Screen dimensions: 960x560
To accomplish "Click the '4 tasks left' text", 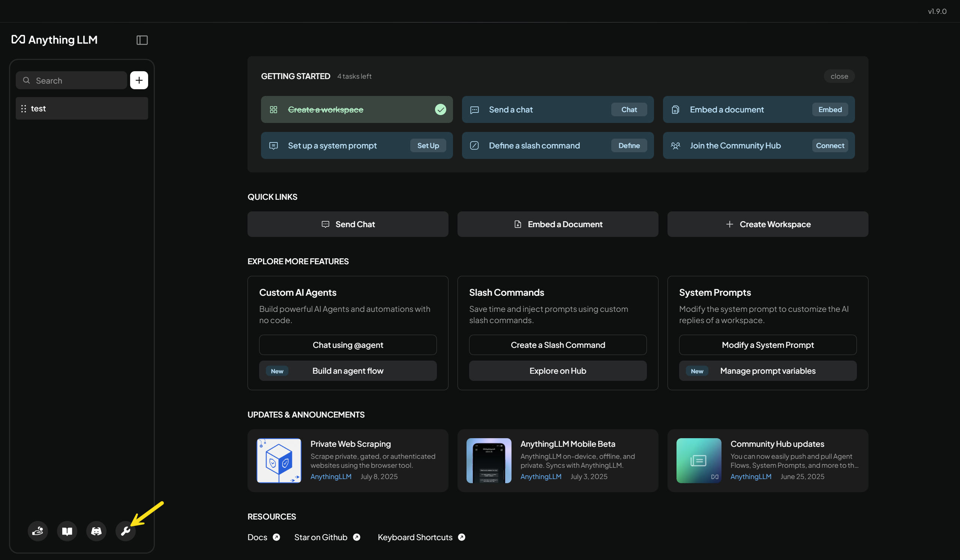I will (354, 76).
